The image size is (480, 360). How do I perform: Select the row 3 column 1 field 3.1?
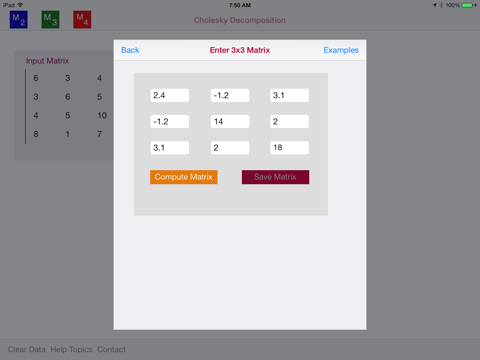coord(170,148)
